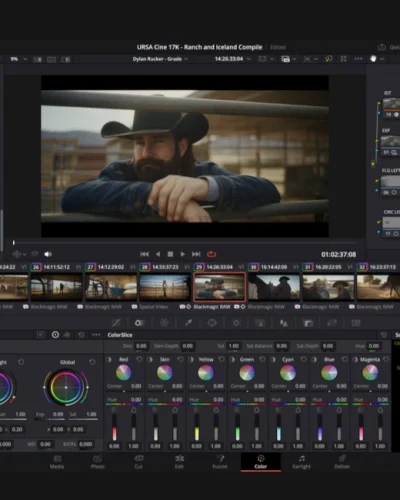Click the bars mode icon beside wheels
Screen dimensions: 400x500
(67, 335)
